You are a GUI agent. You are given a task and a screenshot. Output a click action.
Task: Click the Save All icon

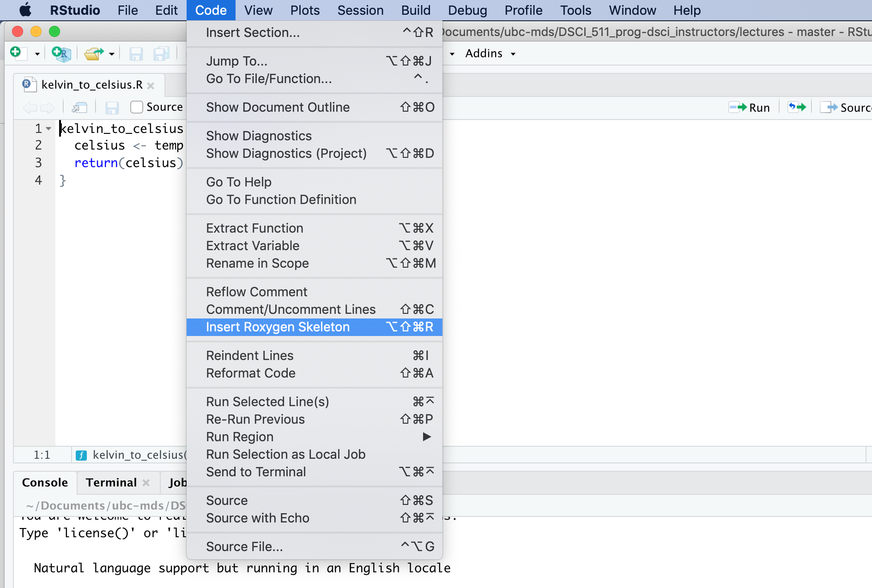(161, 54)
